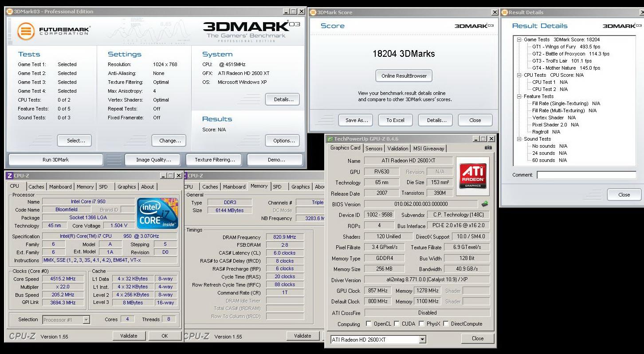Click Close in the 3DMark Score window
This screenshot has height=354, width=644.
pos(475,120)
